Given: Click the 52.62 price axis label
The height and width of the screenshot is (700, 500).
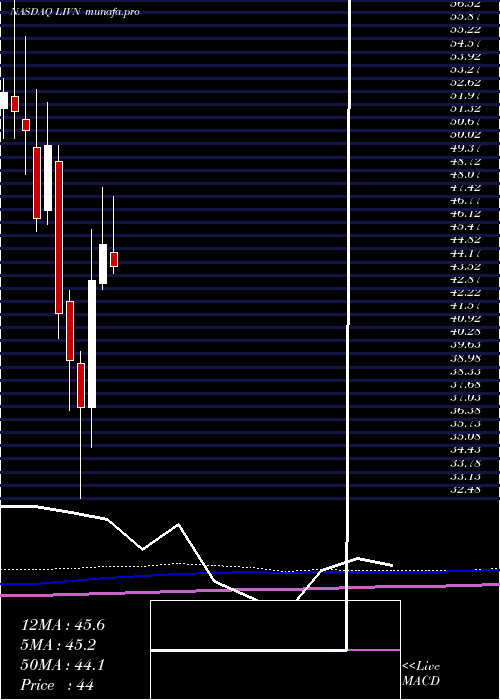Looking at the screenshot, I should click(x=466, y=82).
